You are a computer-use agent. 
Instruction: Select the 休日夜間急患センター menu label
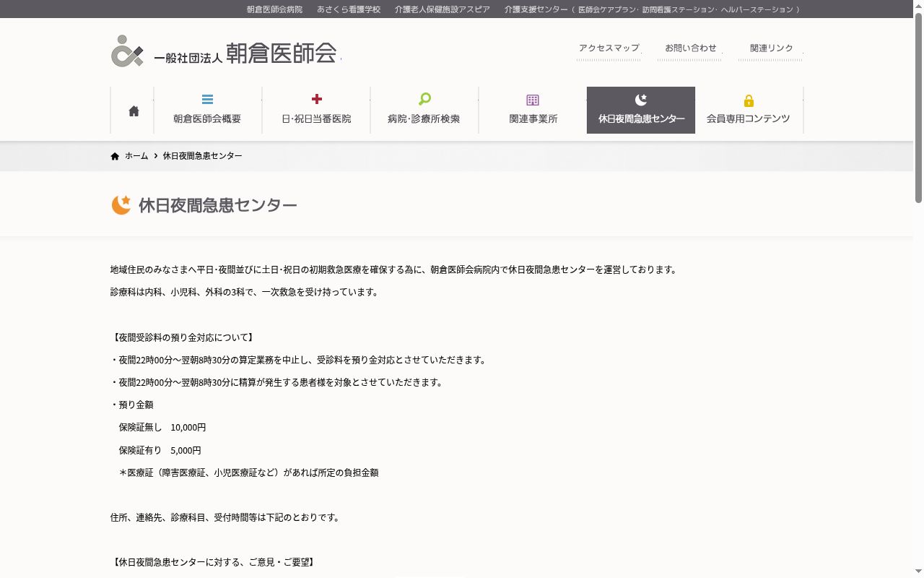641,118
